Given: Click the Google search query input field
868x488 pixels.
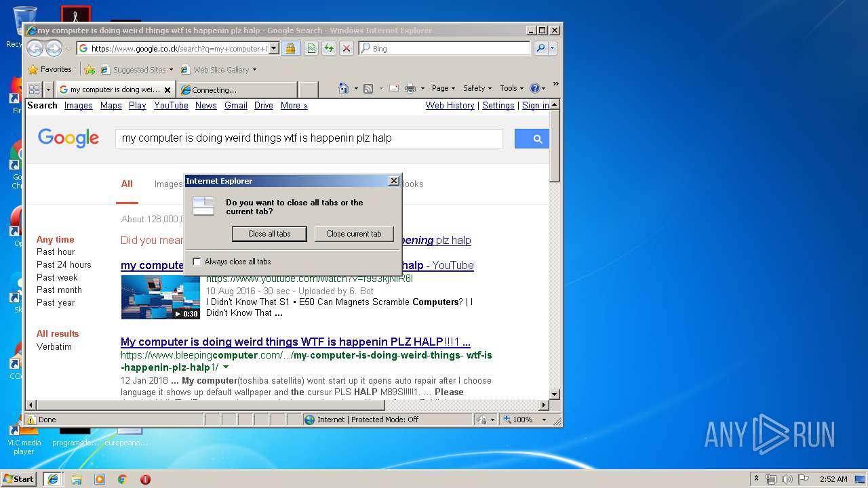Looking at the screenshot, I should coord(309,138).
